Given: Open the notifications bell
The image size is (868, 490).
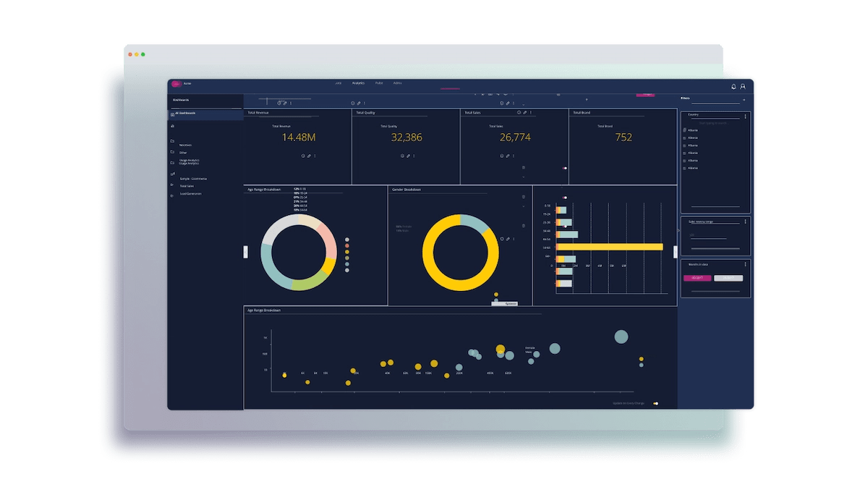Looking at the screenshot, I should tap(733, 87).
